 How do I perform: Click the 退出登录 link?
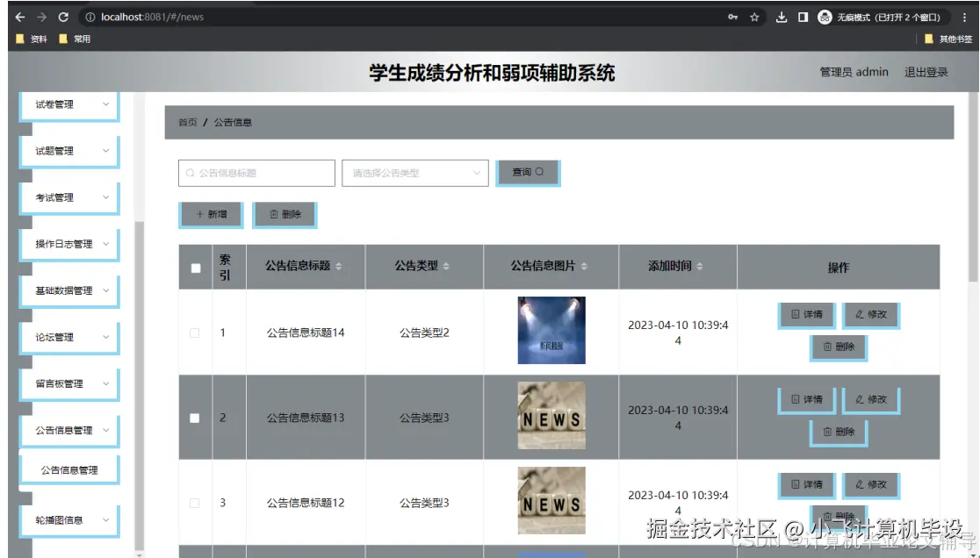926,73
